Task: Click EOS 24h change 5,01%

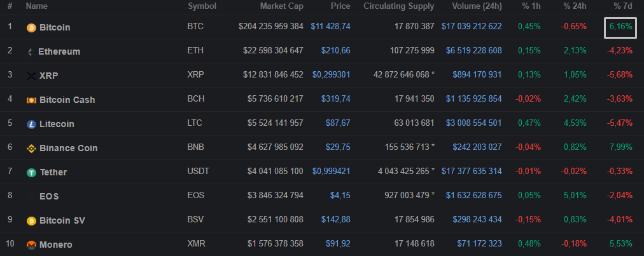Action: click(x=575, y=196)
